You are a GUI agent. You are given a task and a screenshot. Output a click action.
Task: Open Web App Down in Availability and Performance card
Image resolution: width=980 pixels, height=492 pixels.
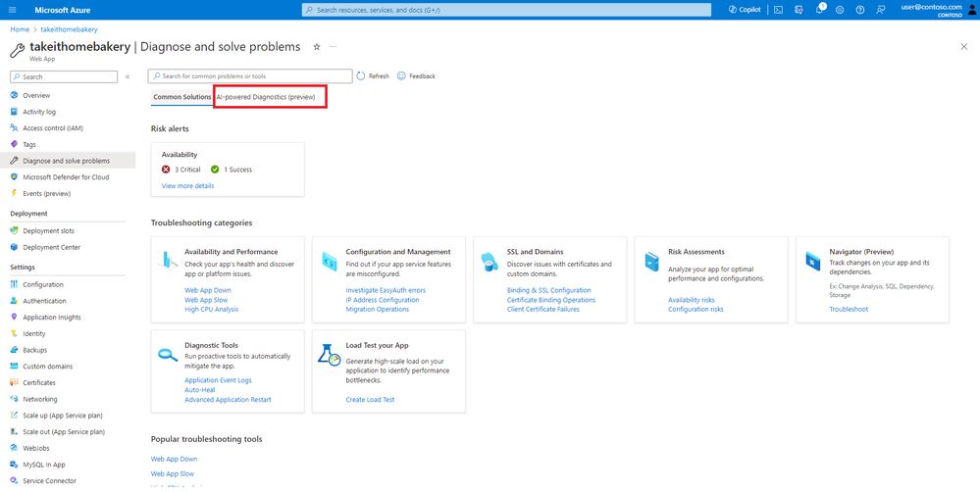(208, 290)
